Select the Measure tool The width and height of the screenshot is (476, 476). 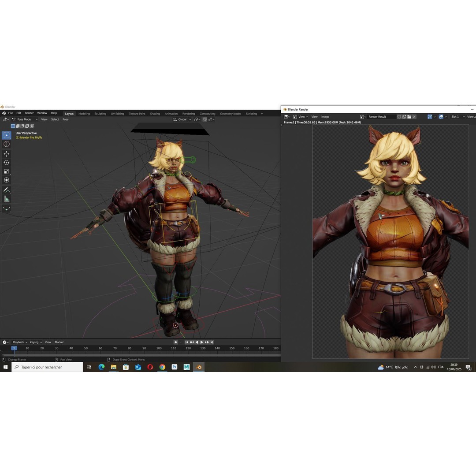tap(6, 199)
